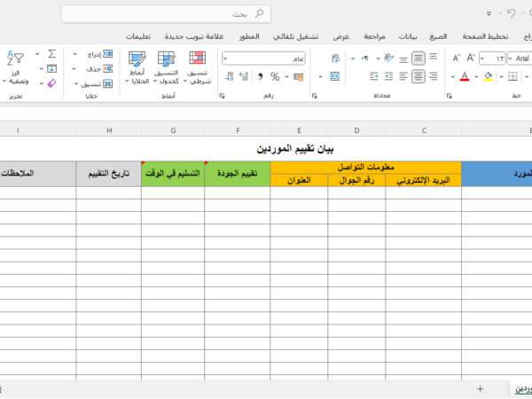Select the البريد الإلكتروني header cell
532x399 pixels.
point(424,180)
